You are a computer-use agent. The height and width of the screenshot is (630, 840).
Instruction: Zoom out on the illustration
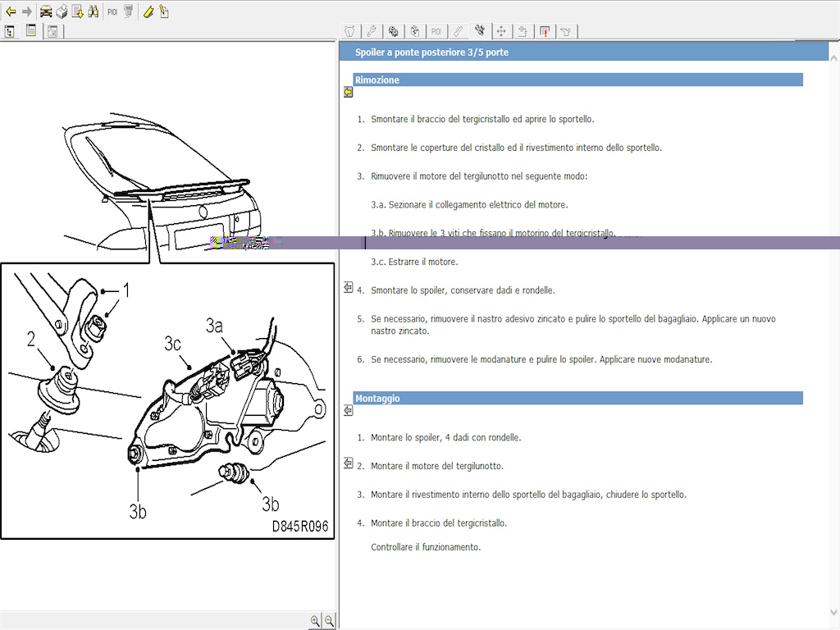pyautogui.click(x=329, y=621)
